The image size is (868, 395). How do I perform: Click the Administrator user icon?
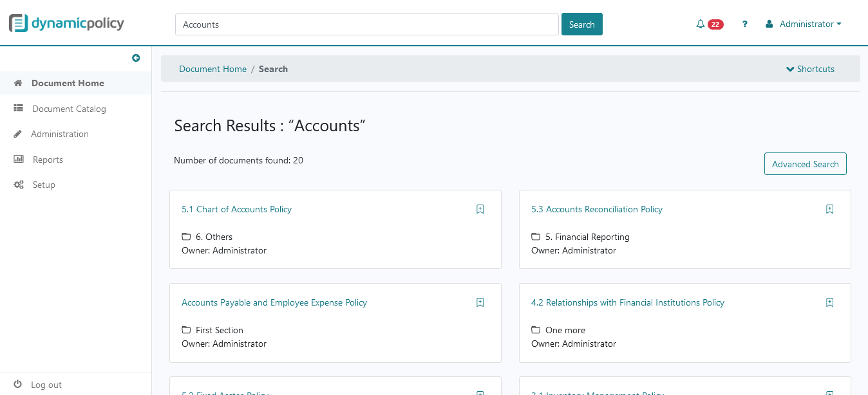[769, 24]
